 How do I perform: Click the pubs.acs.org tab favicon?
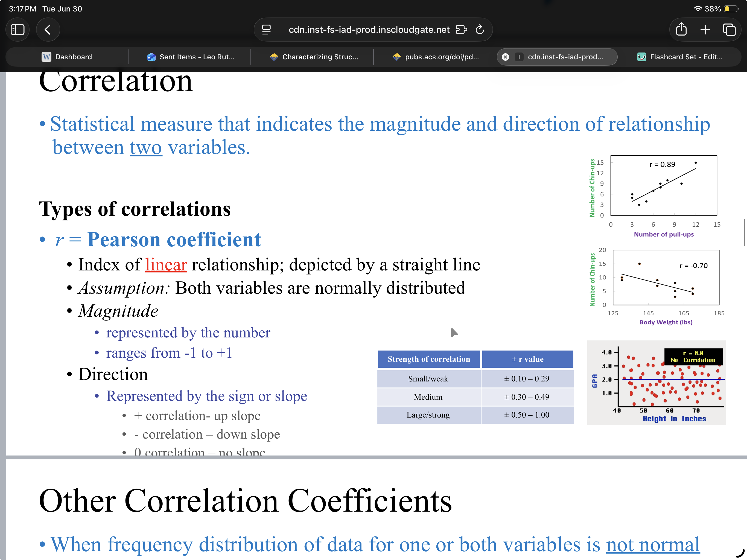(397, 57)
